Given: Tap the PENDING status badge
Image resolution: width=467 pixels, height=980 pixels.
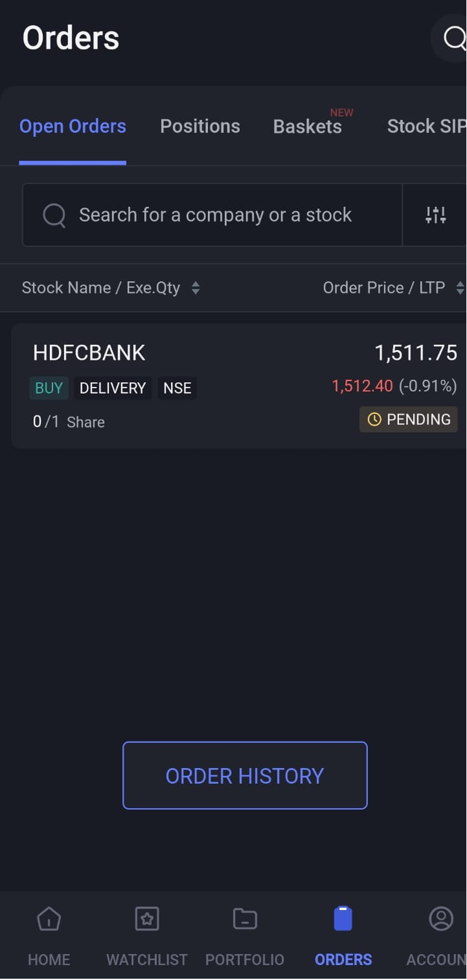Looking at the screenshot, I should tap(409, 419).
